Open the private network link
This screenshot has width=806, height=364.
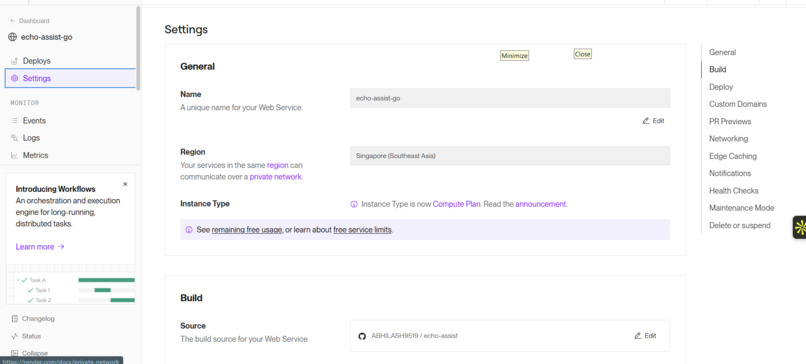coord(276,177)
